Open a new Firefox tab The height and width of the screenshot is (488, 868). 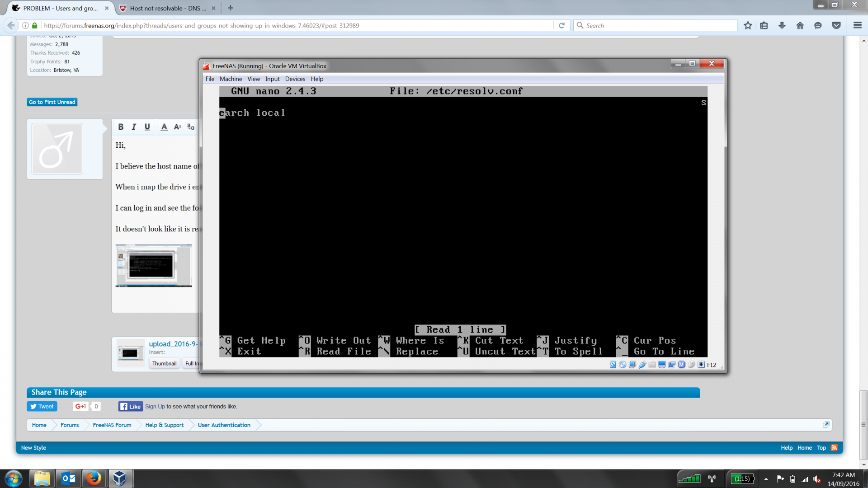[231, 8]
